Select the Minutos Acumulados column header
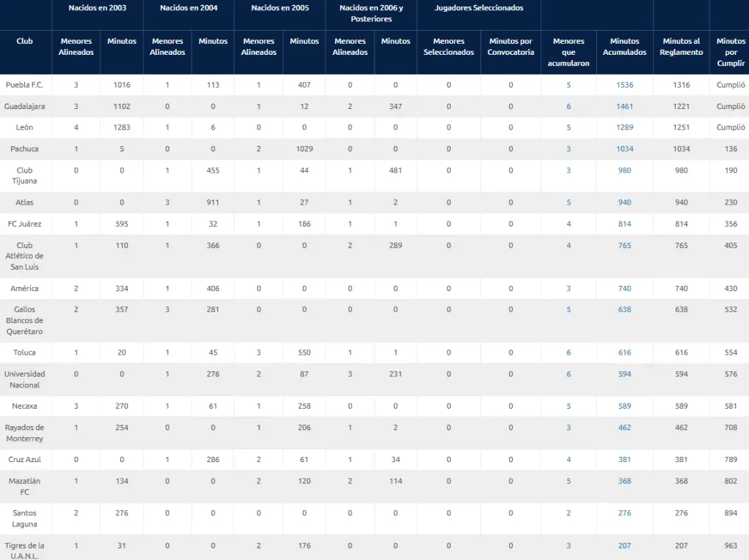Screen dimensions: 749x560 point(624,47)
